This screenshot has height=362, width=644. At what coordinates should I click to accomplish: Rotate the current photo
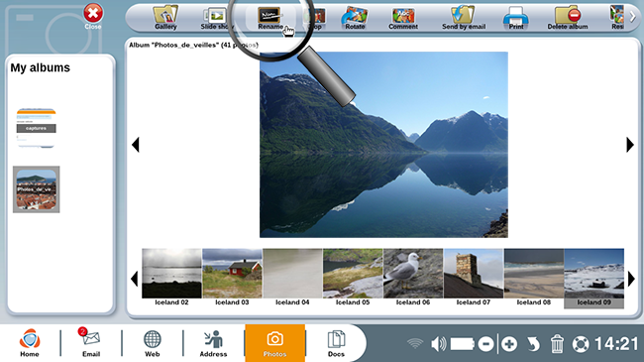(355, 18)
